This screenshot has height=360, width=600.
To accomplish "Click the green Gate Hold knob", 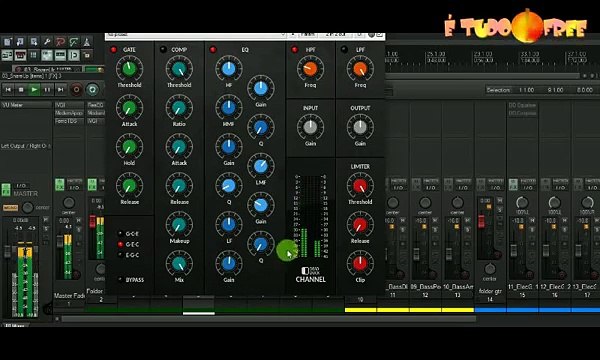I will [x=129, y=146].
